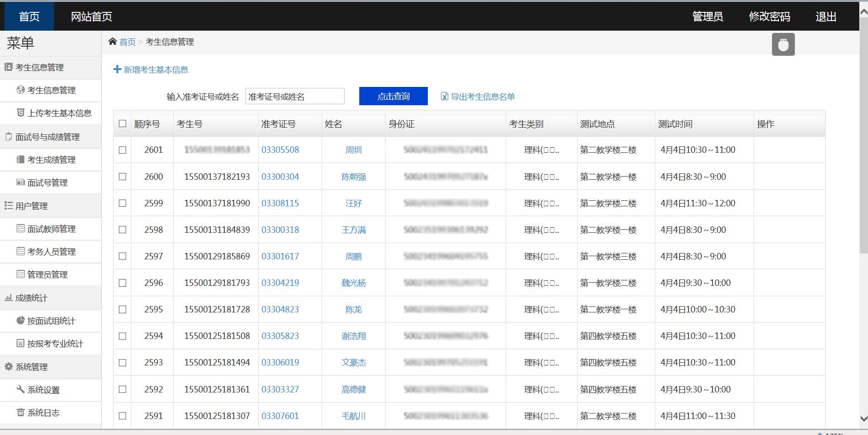Screen dimensions: 868x435
Task: Check the box for row 2600
Action: point(122,177)
